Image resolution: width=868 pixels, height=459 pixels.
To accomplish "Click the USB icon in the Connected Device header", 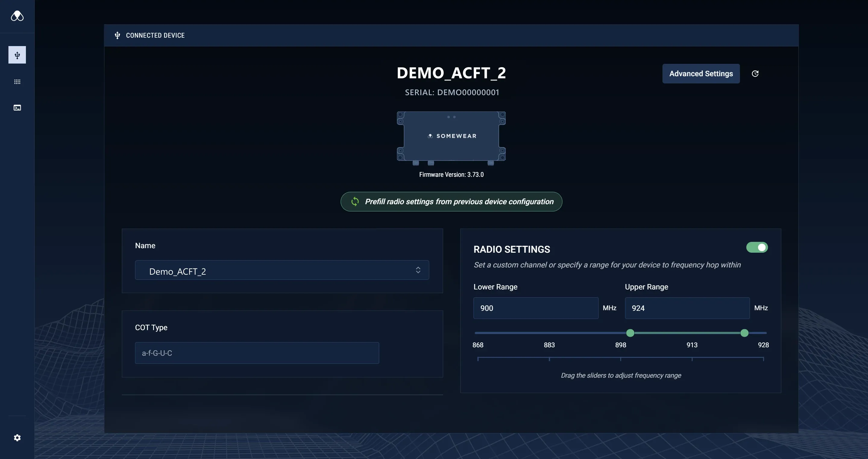I will pyautogui.click(x=117, y=35).
